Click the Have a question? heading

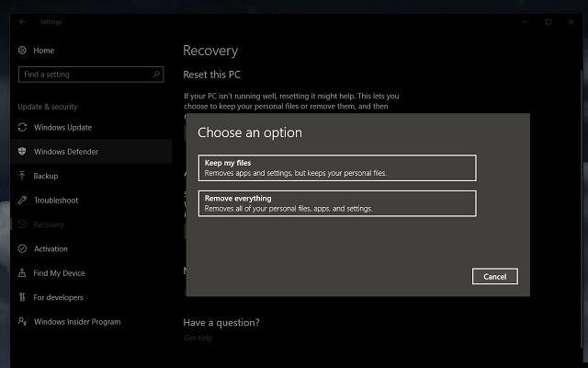pyautogui.click(x=221, y=323)
